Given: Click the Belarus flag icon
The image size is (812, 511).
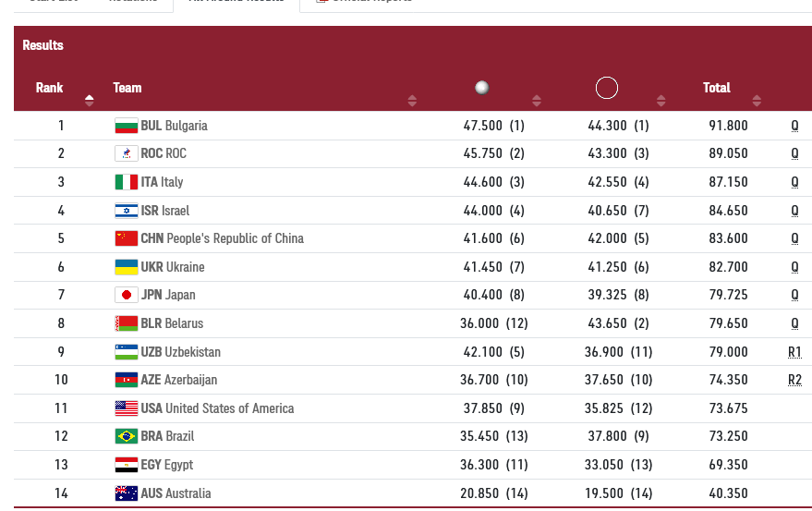Looking at the screenshot, I should pos(127,323).
